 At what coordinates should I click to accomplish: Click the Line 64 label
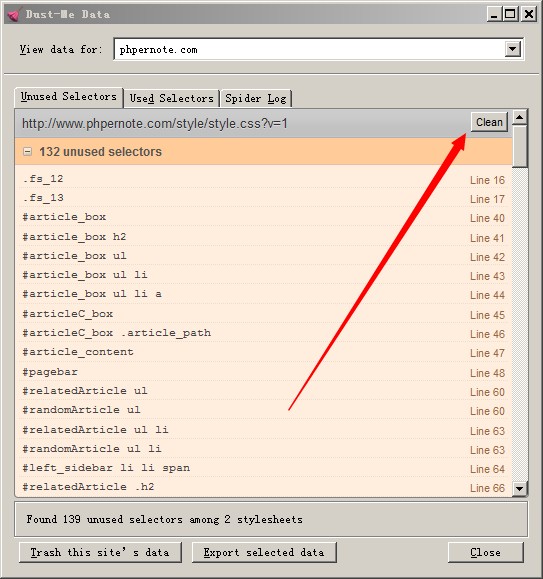coord(487,469)
